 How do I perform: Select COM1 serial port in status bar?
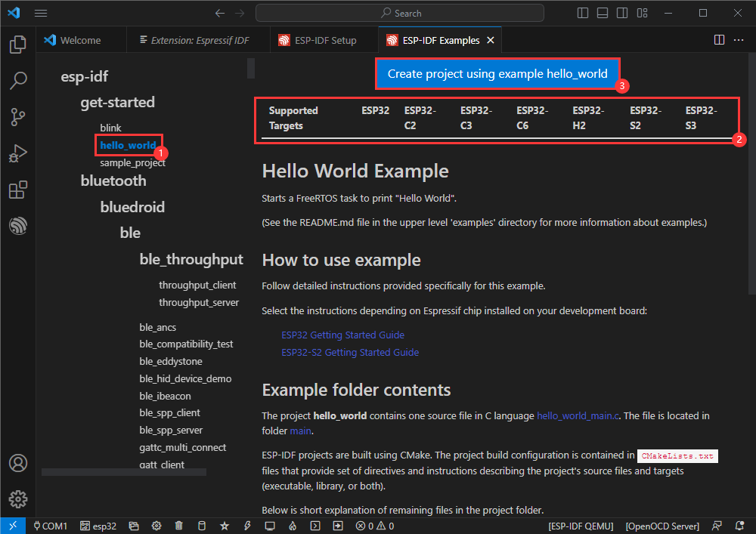[x=50, y=526]
